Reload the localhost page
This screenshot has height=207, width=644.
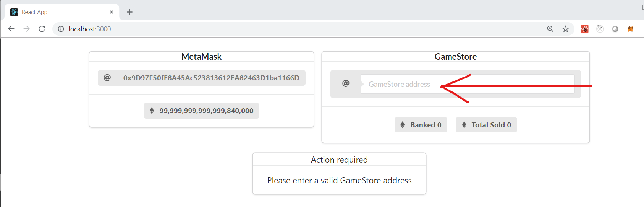42,29
